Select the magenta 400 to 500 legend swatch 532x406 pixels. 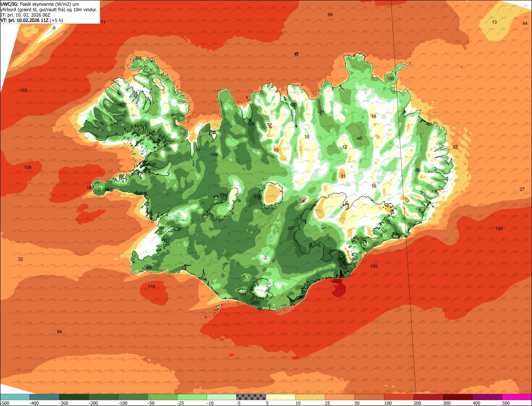(x=488, y=396)
